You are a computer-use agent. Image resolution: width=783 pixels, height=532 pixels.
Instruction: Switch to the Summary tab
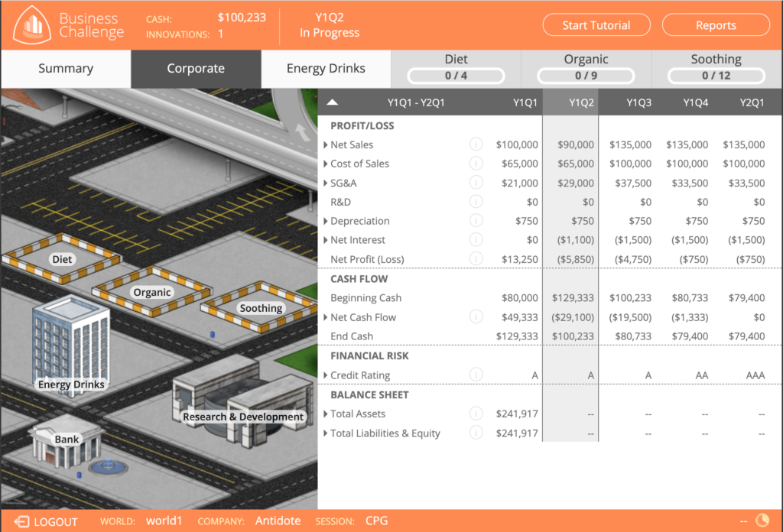click(x=66, y=69)
